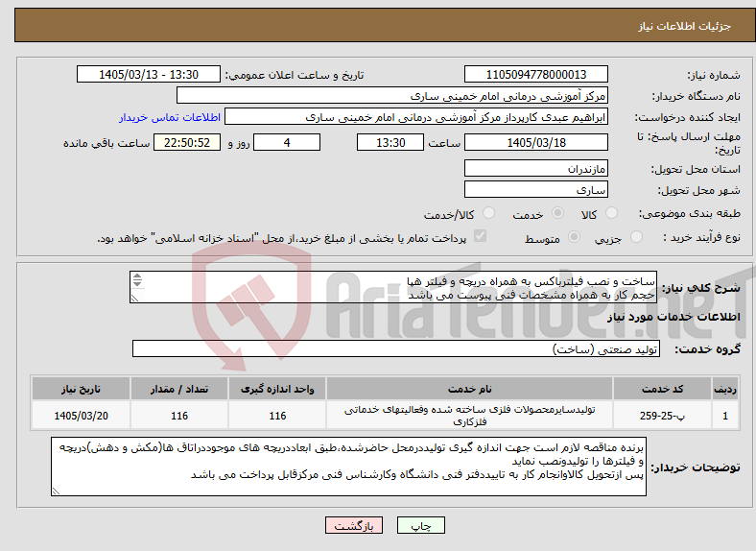The width and height of the screenshot is (756, 551).
Task: Click the طبقه بندی موضوعی label
Action: 690,213
